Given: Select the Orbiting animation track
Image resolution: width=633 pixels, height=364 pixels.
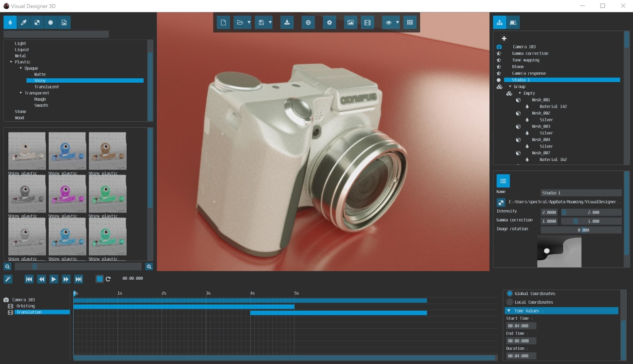Looking at the screenshot, I should pos(26,306).
